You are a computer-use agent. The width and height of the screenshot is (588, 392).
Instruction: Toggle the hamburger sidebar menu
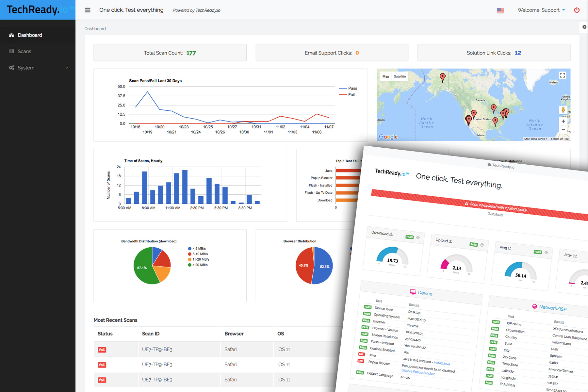(88, 10)
